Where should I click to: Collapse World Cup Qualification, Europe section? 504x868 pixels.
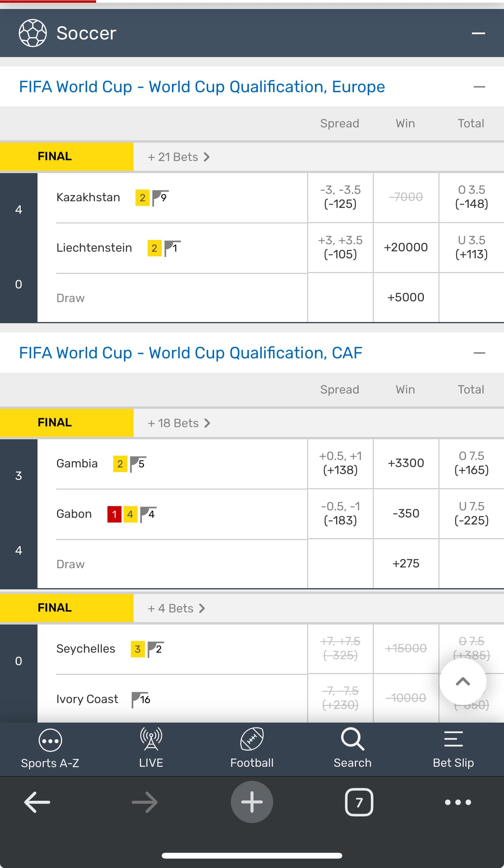(479, 87)
